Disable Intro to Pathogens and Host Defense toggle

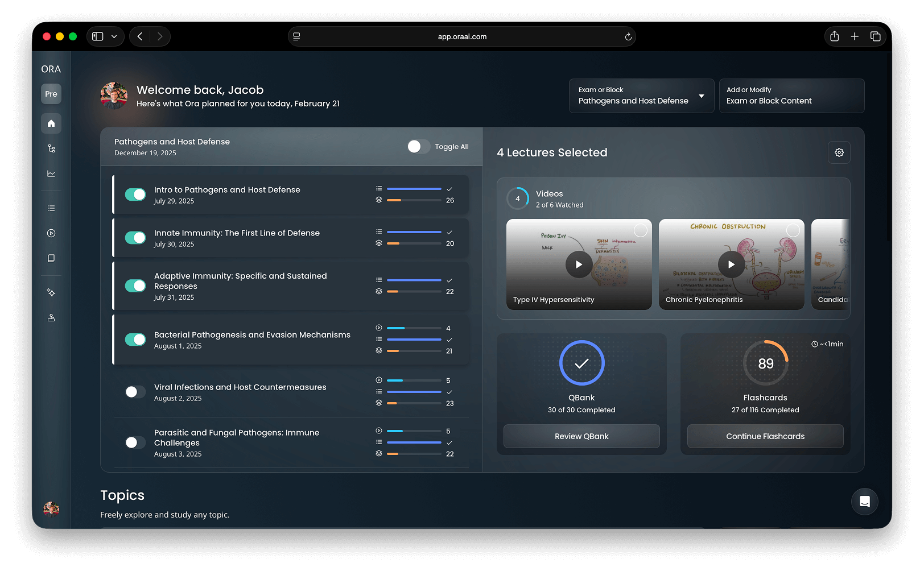(x=135, y=195)
